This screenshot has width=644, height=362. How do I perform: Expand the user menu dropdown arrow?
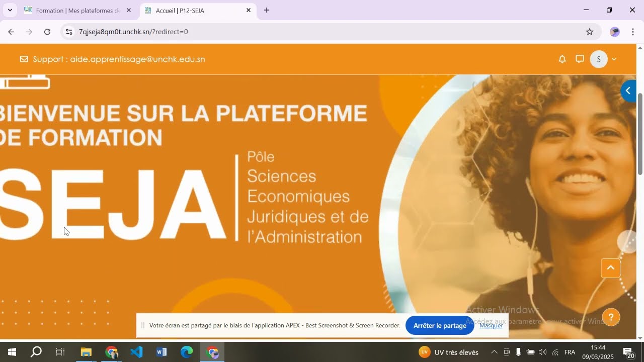point(614,59)
